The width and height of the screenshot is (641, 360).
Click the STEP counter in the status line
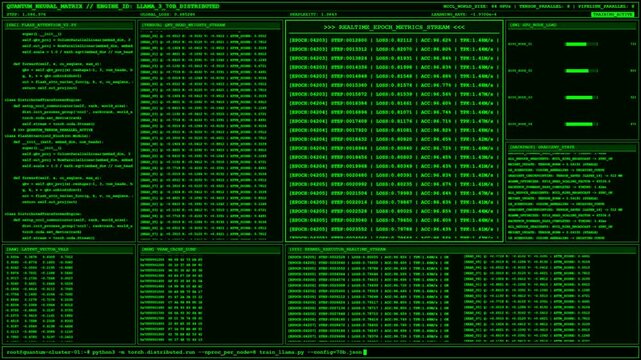[26, 14]
